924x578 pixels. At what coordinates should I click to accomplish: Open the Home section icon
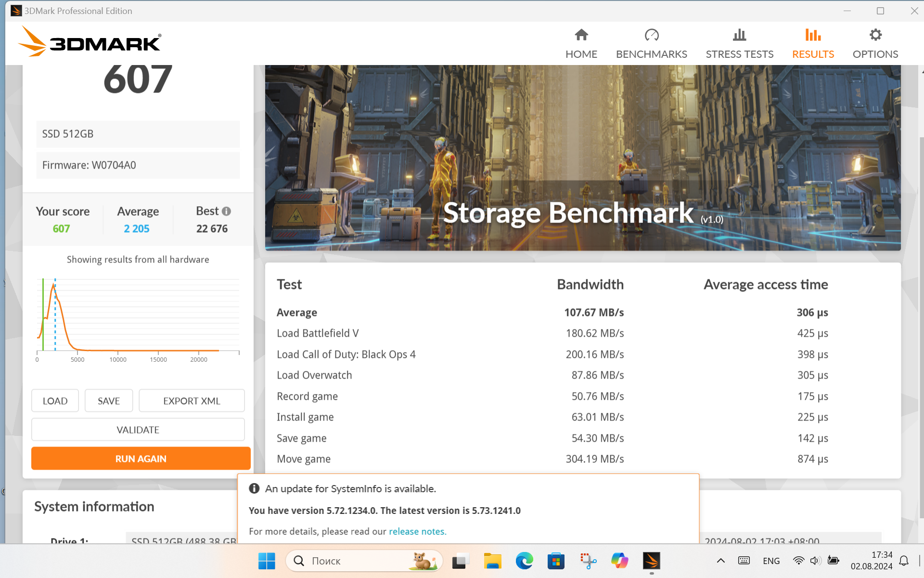581,35
